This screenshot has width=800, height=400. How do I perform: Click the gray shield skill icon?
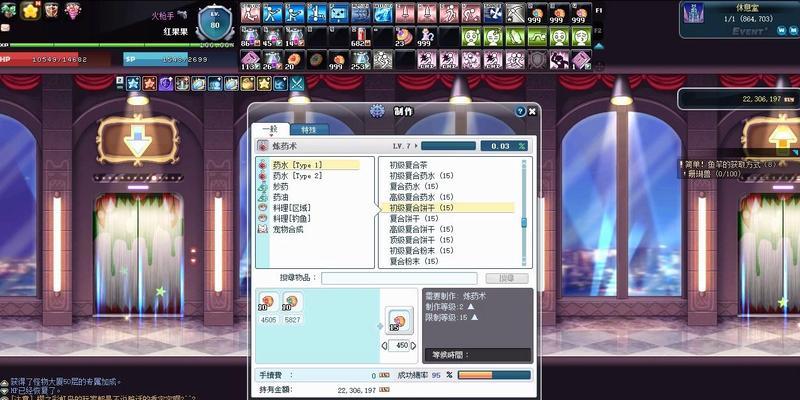[x=537, y=60]
